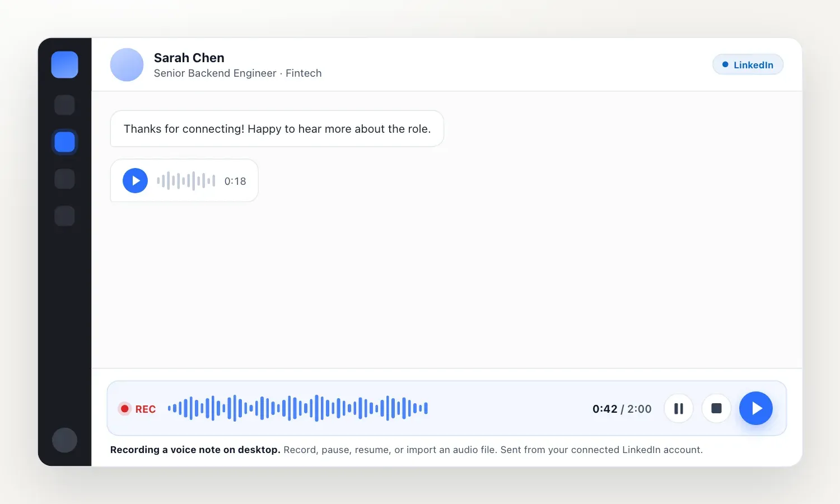840x504 pixels.
Task: Play back the recorded voice note
Action: (756, 408)
